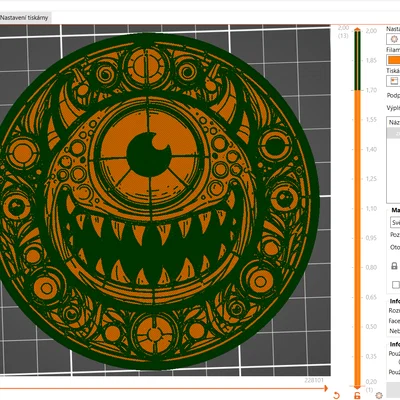The width and height of the screenshot is (400, 400).
Task: Select the highlighted gray row in the object list
Action: coord(393,133)
